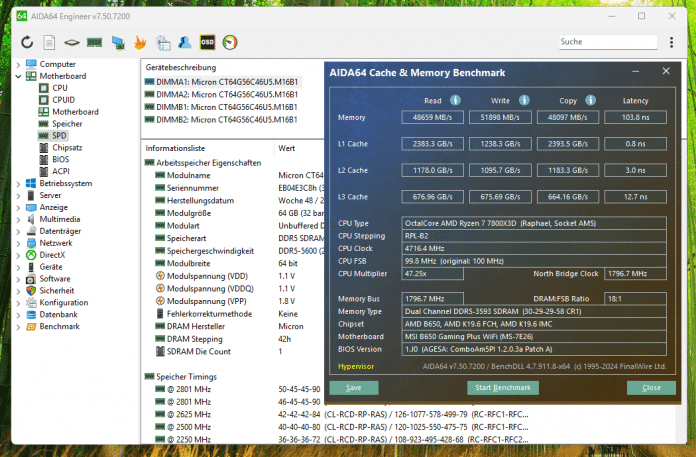Open Datenbank in the tree
Screen dimensions: 696x457
point(58,315)
